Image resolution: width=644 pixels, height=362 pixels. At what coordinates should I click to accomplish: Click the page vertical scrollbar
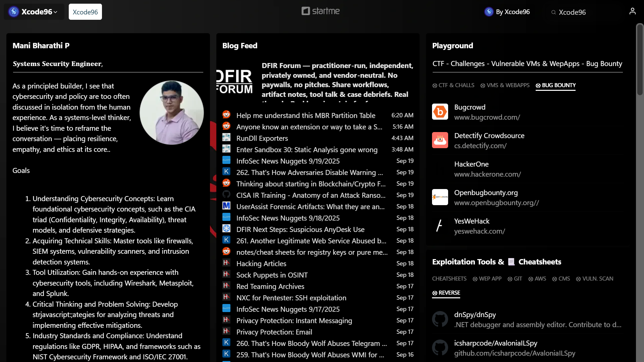640,60
